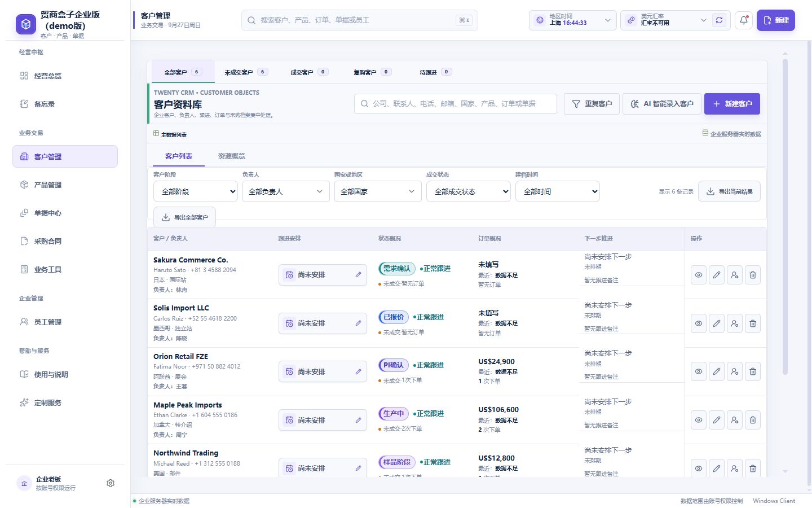Open 经营总览 in the sidebar
Image resolution: width=812 pixels, height=508 pixels.
click(65, 76)
